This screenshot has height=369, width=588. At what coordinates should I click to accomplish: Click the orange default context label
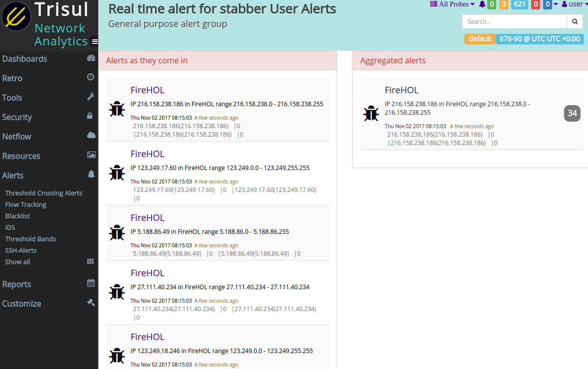480,39
